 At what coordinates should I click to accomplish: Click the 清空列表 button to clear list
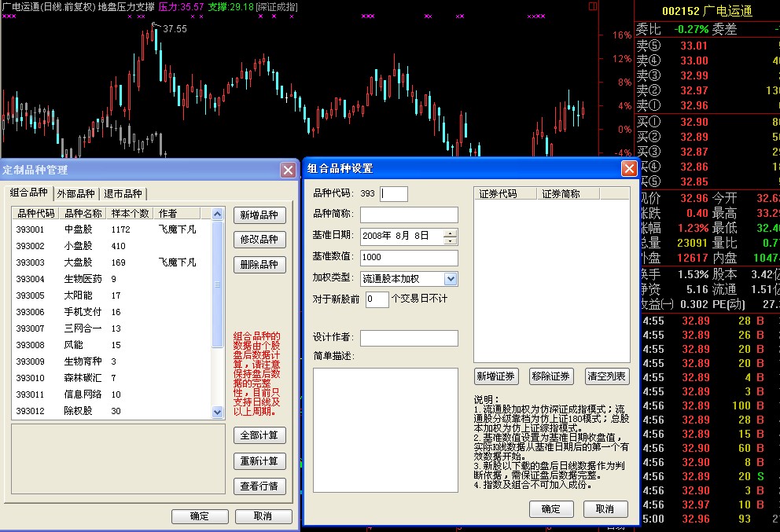[x=608, y=376]
